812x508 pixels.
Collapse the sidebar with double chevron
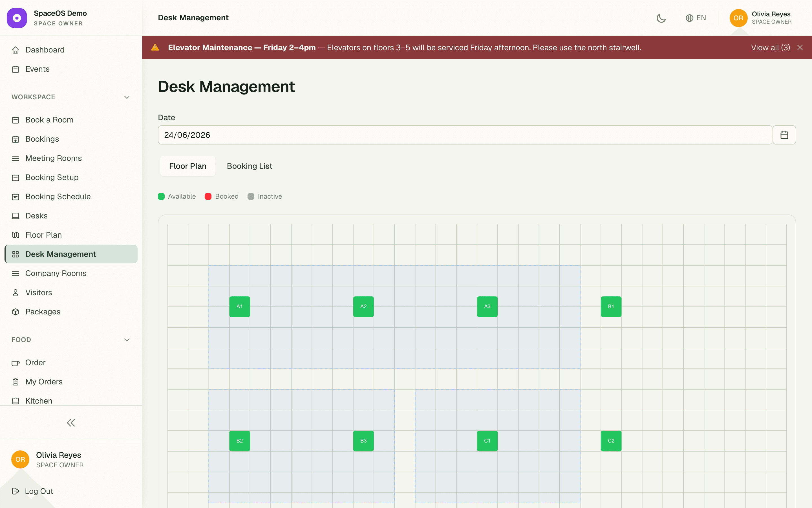(x=71, y=423)
